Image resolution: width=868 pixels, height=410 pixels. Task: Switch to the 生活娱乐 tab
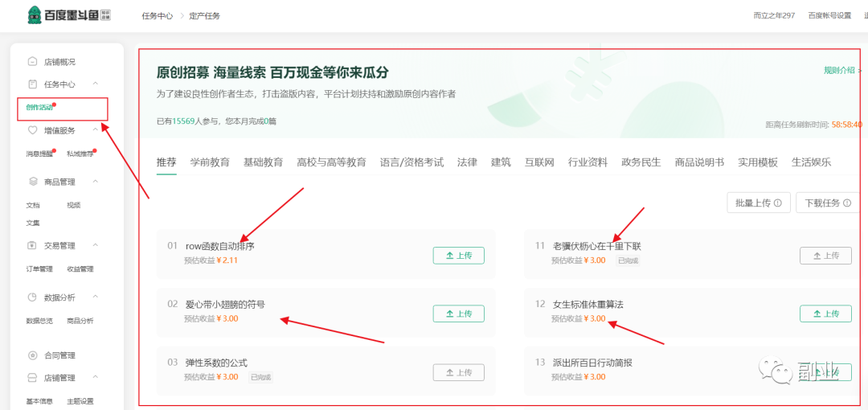click(811, 162)
